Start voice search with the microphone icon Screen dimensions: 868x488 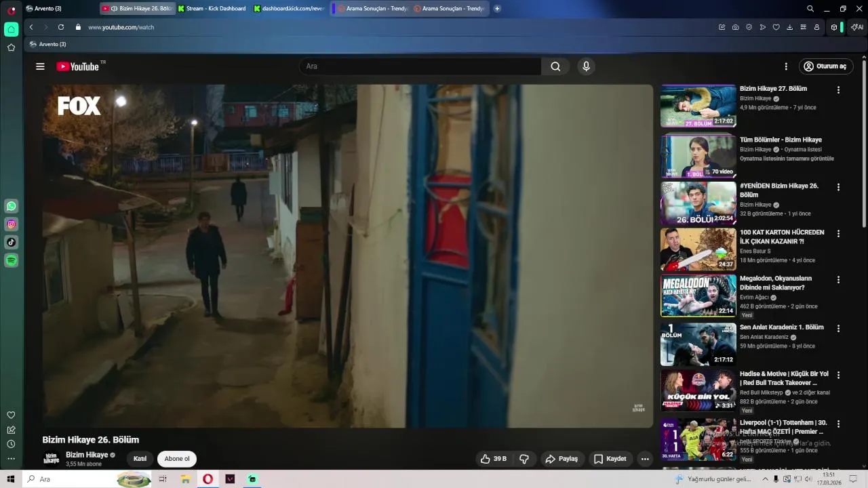[x=586, y=66]
